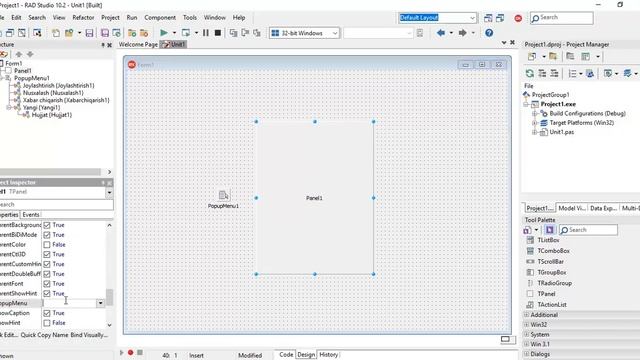Toggle the ParentShowHint checkbox
The height and width of the screenshot is (360, 640).
click(47, 293)
